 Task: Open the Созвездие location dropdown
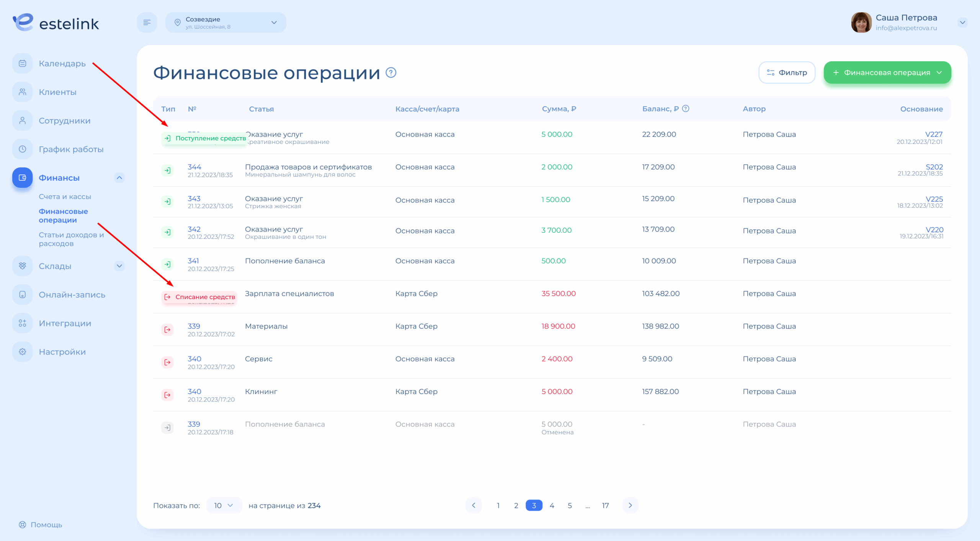click(x=226, y=23)
